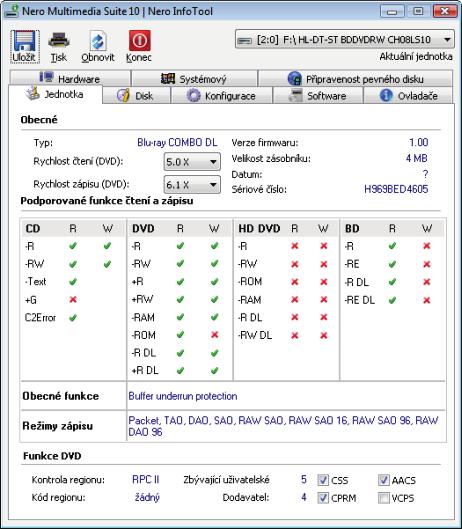Image resolution: width=462 pixels, height=529 pixels.
Task: Click the Blu-ray COMBO DL type value
Action: pyautogui.click(x=177, y=142)
